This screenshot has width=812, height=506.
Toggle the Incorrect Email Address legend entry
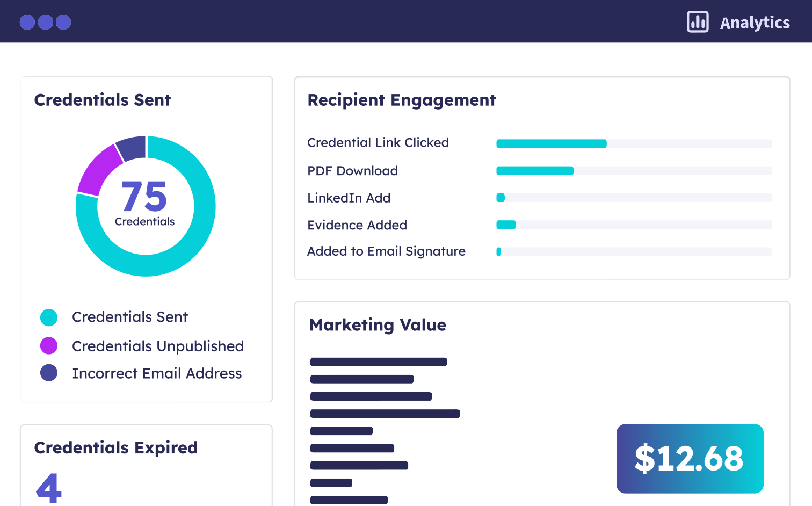(x=157, y=373)
